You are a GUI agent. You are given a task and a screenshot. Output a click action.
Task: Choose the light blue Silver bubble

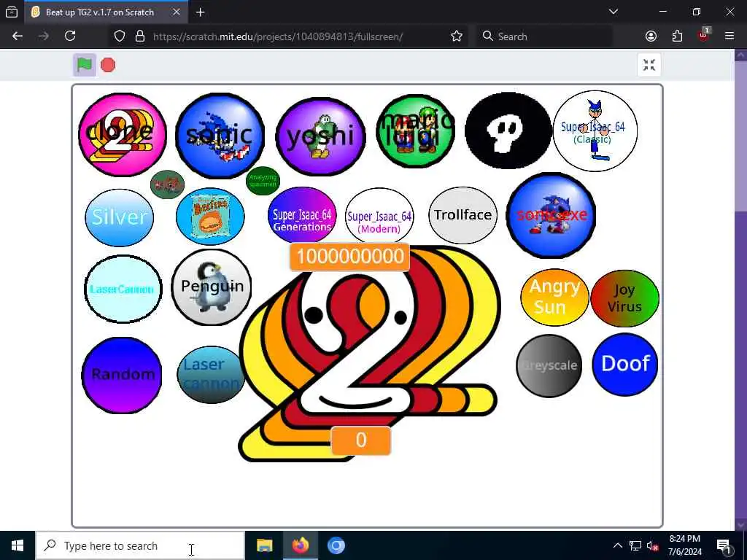point(119,217)
